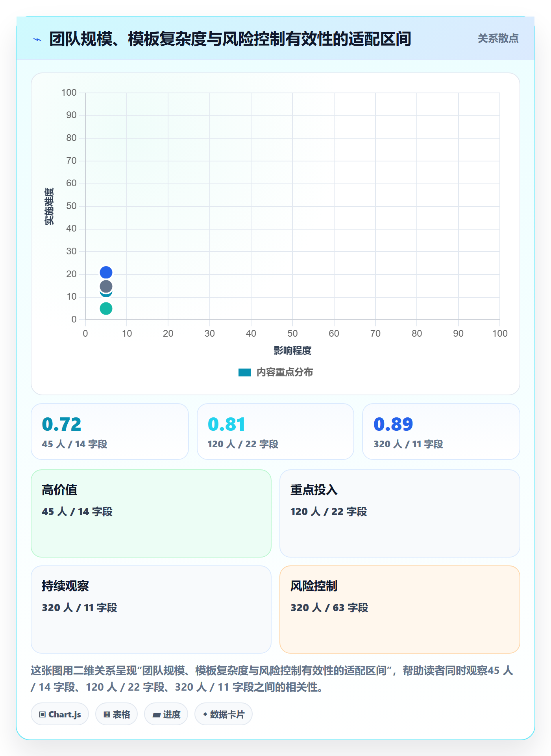Viewport: 551px width, 756px height.
Task: Select the 风险控制 quadrant card
Action: [400, 610]
